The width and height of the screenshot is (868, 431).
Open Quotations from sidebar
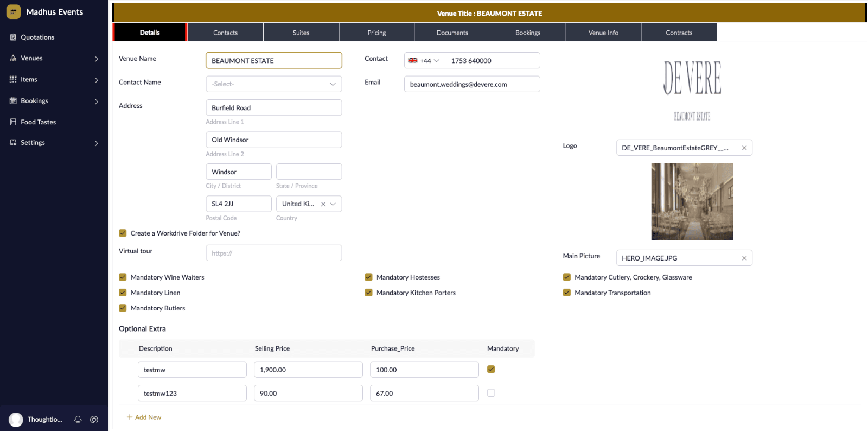pyautogui.click(x=37, y=37)
